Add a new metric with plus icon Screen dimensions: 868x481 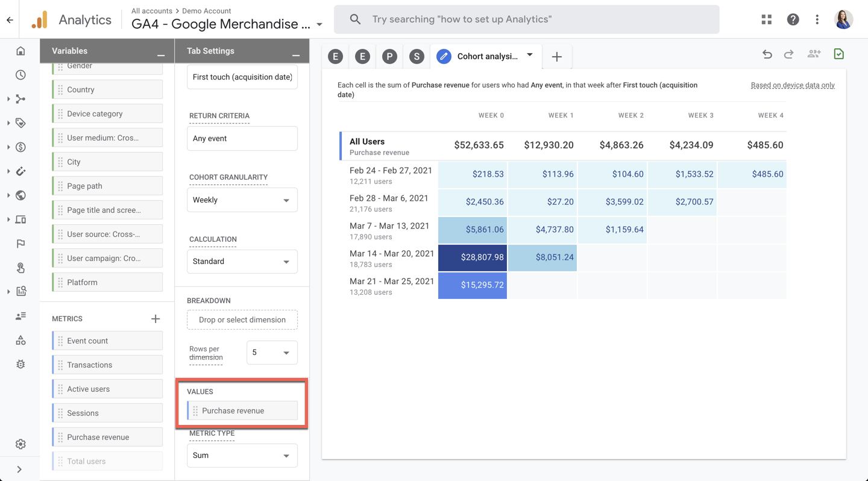tap(156, 319)
